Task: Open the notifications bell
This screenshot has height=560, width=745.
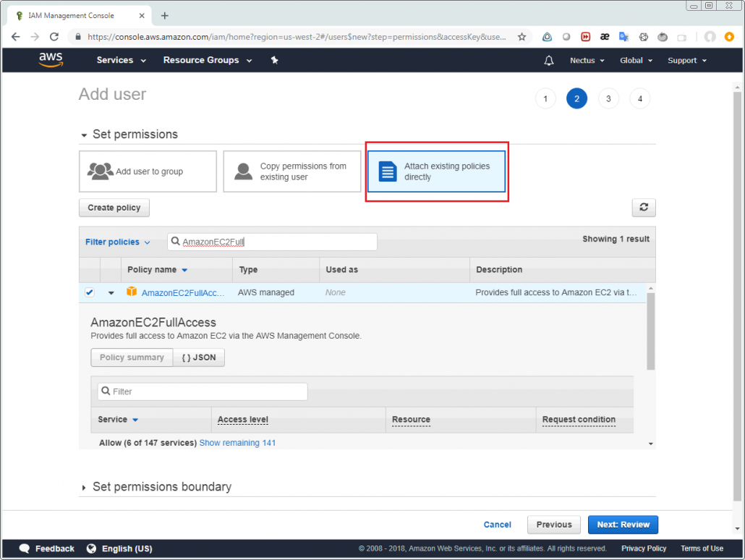Action: (548, 60)
